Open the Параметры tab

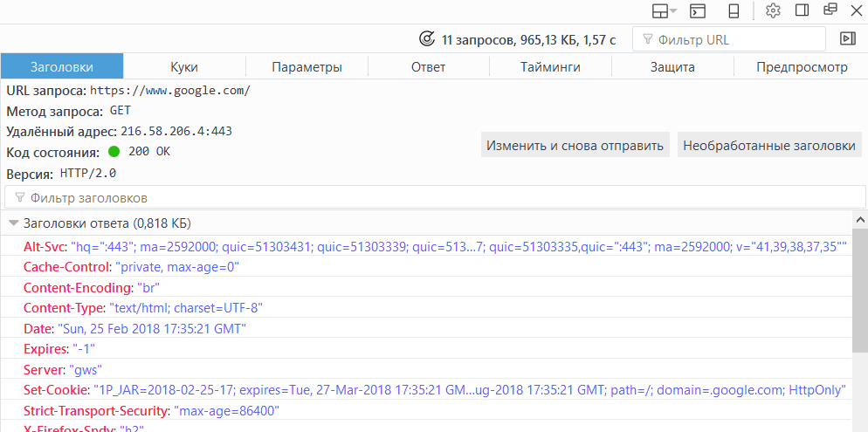(x=307, y=67)
